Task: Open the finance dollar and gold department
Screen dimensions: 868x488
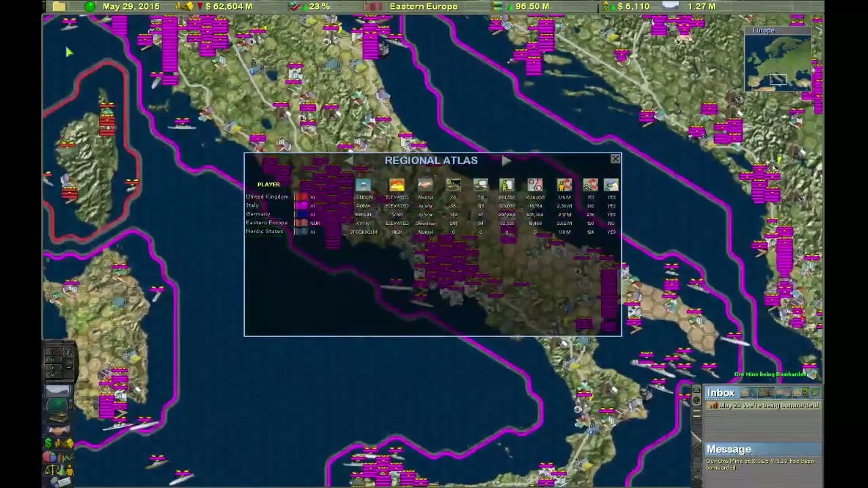Action: [x=58, y=443]
